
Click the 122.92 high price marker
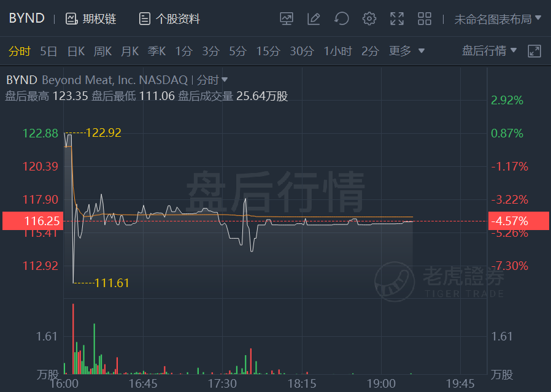[104, 133]
